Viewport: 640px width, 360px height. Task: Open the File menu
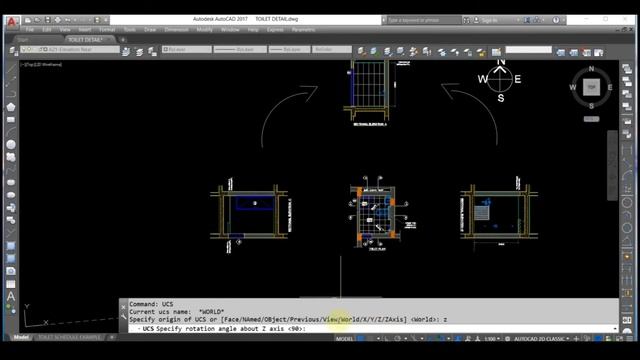click(30, 29)
